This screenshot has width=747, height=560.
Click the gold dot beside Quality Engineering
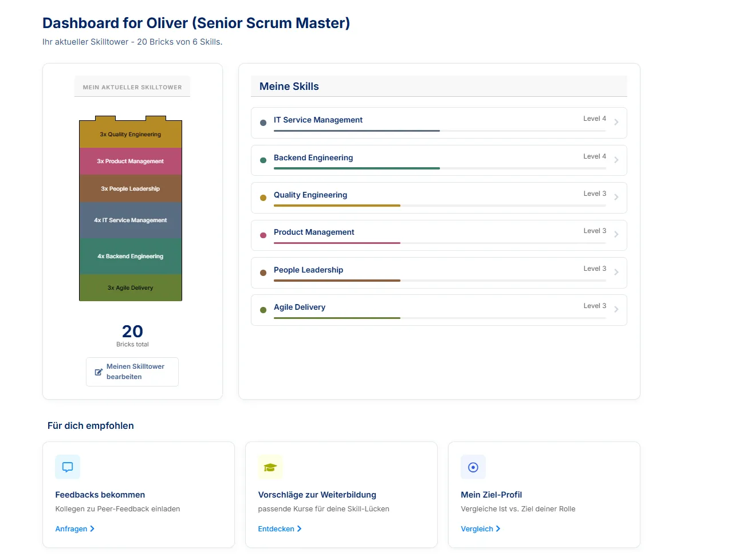pyautogui.click(x=264, y=198)
